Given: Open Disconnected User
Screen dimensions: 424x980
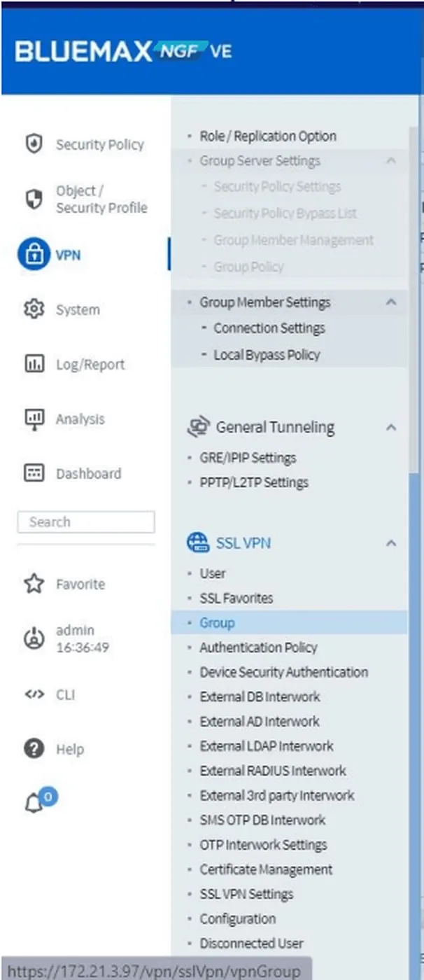Looking at the screenshot, I should tap(252, 944).
